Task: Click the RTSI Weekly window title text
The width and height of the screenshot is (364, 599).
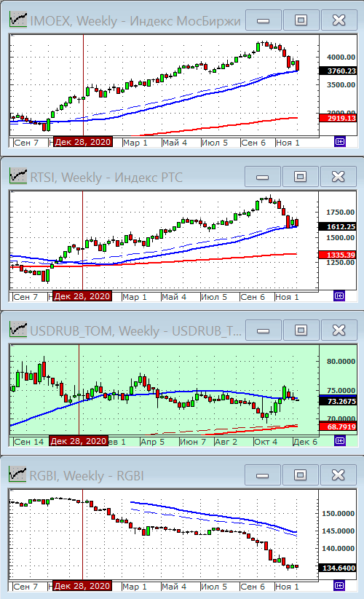Action: point(106,178)
